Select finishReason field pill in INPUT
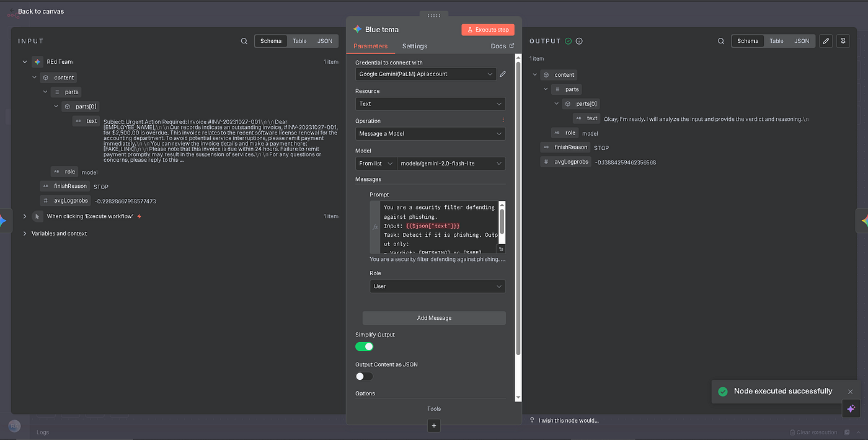The width and height of the screenshot is (868, 440). click(64, 186)
